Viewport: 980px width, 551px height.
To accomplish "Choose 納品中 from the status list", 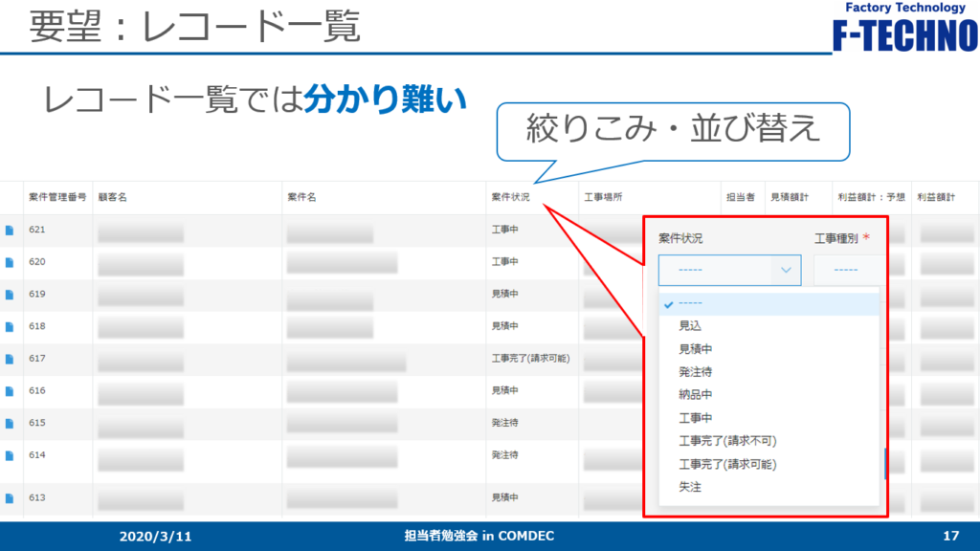I will click(696, 395).
